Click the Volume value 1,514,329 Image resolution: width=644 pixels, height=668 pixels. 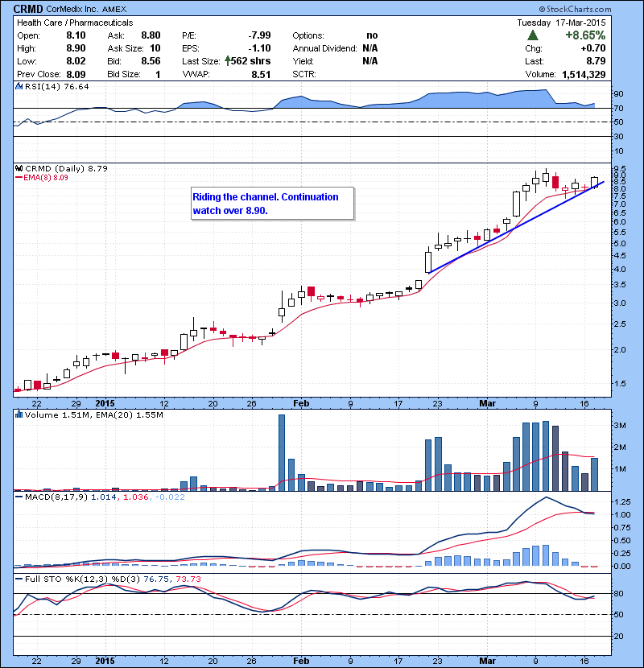point(584,75)
